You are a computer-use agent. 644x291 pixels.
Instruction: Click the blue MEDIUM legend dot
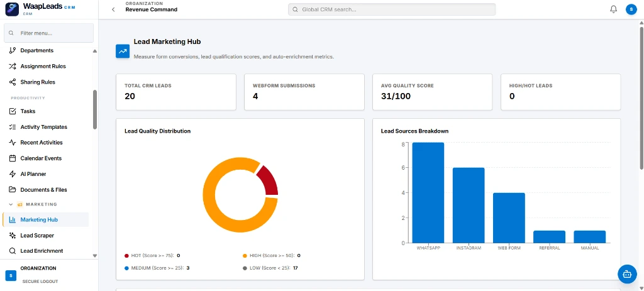[126, 268]
